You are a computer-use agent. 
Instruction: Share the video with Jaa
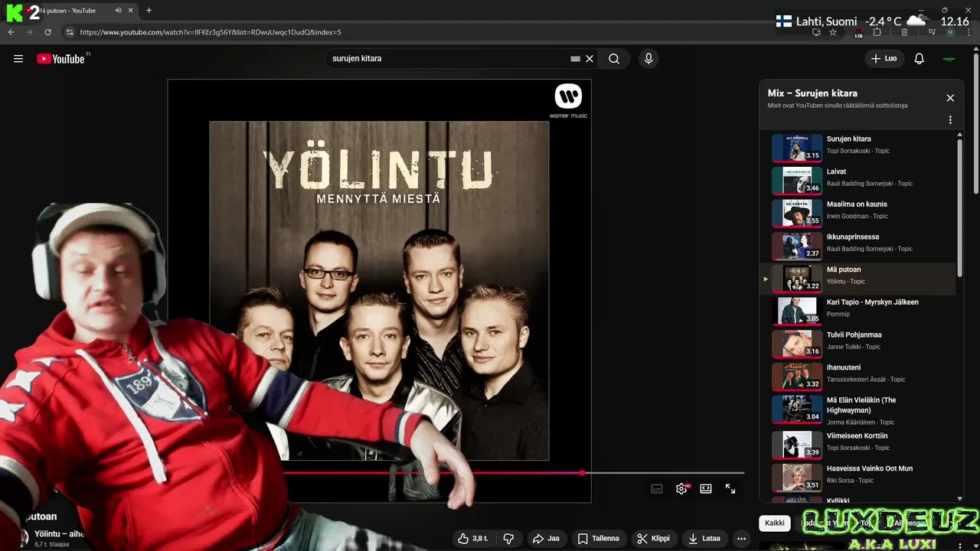pos(546,539)
